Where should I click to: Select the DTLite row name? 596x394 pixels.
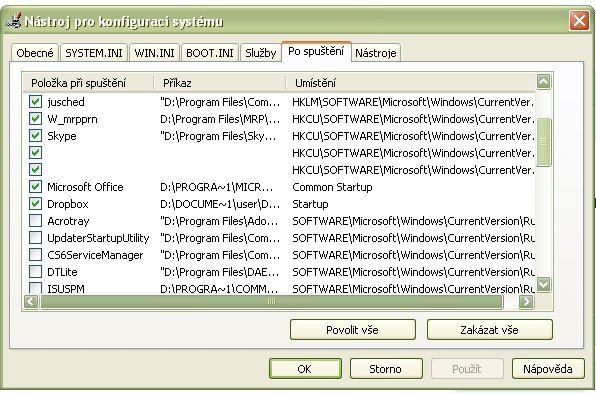pyautogui.click(x=62, y=272)
